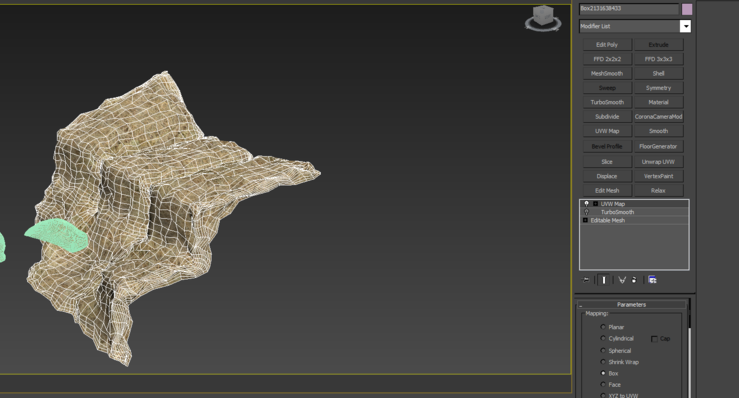This screenshot has width=739, height=398.
Task: Open the Modifier List dropdown
Action: pyautogui.click(x=635, y=26)
